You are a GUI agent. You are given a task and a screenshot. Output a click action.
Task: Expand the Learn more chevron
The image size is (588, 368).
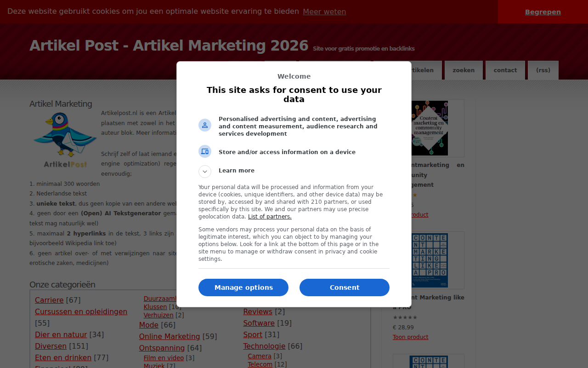coord(205,171)
